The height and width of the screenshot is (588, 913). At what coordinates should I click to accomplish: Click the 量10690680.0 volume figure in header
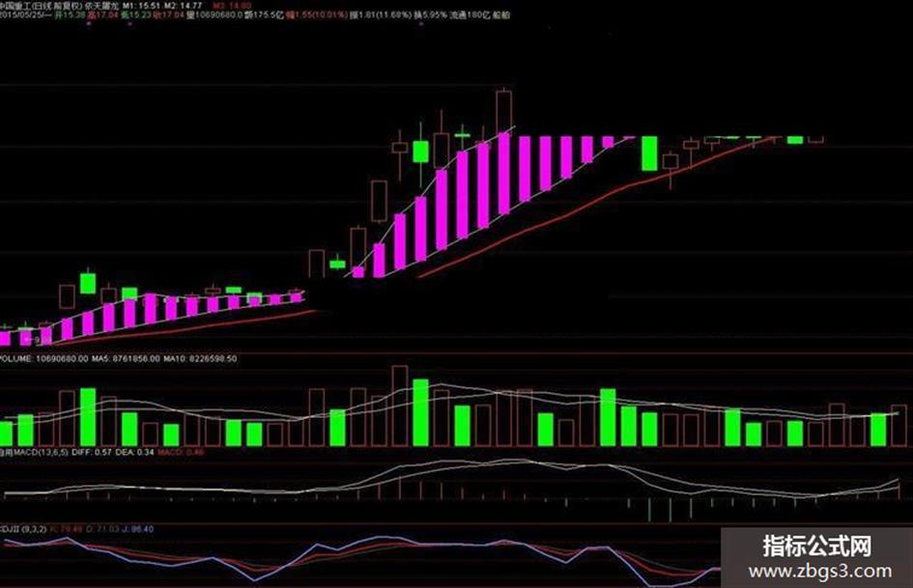(x=214, y=15)
